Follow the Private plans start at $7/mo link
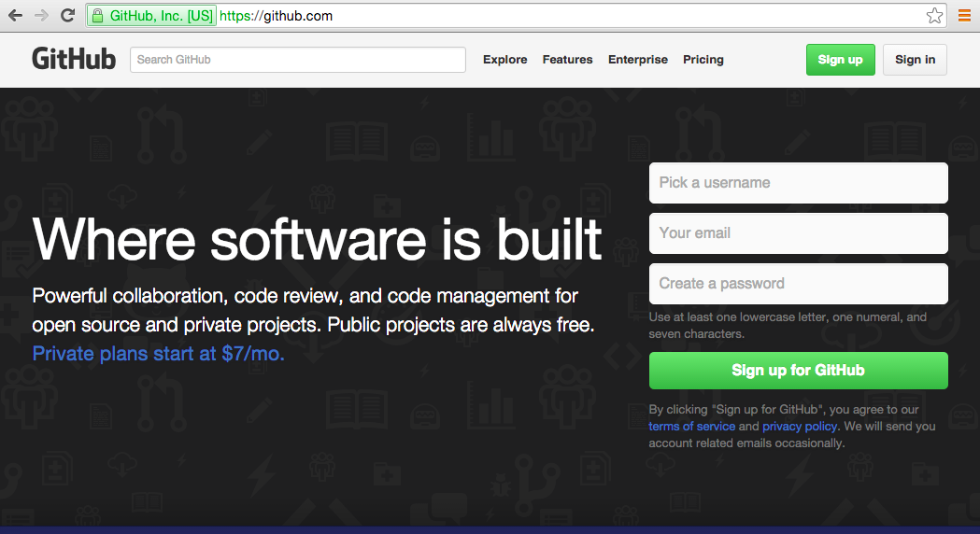 pos(158,354)
